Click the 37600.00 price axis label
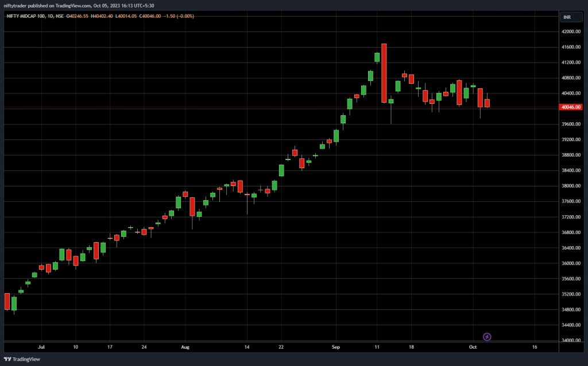The image size is (588, 366). point(571,201)
